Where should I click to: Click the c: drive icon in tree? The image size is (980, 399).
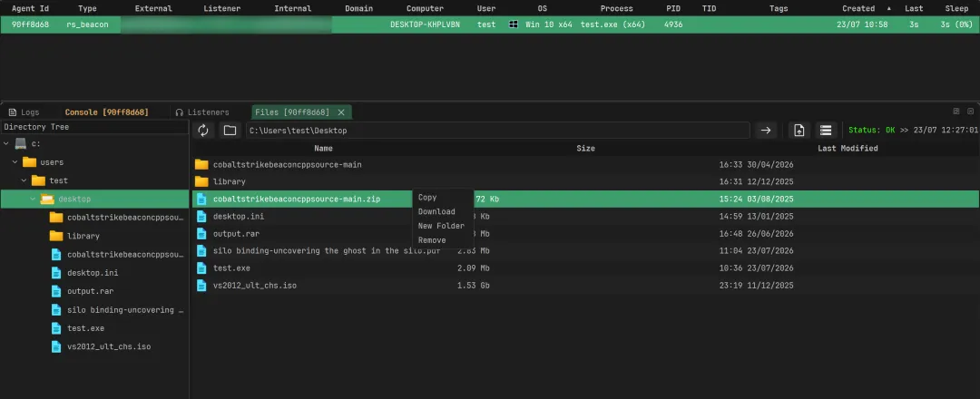(x=21, y=143)
